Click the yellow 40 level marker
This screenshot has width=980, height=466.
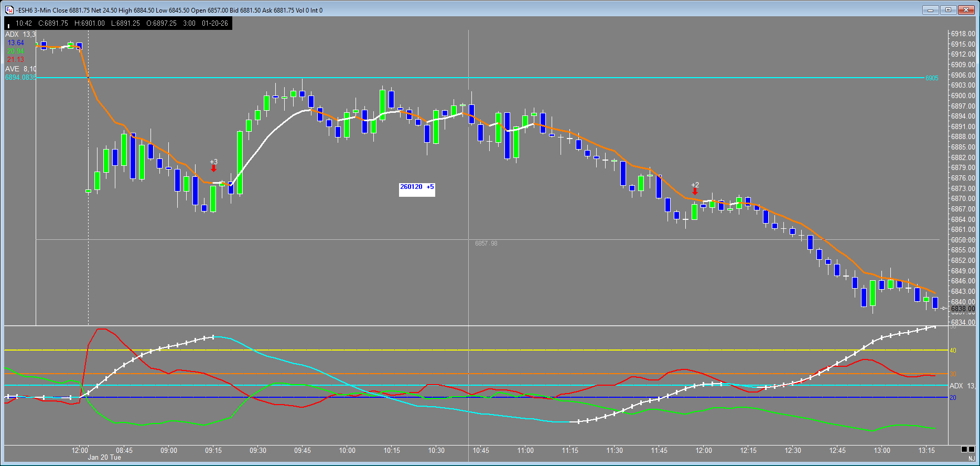point(953,351)
